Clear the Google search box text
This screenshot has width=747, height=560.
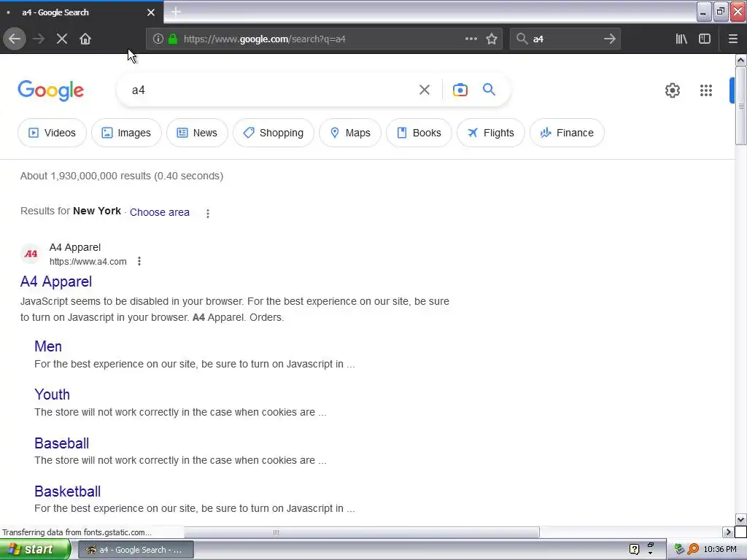(425, 90)
